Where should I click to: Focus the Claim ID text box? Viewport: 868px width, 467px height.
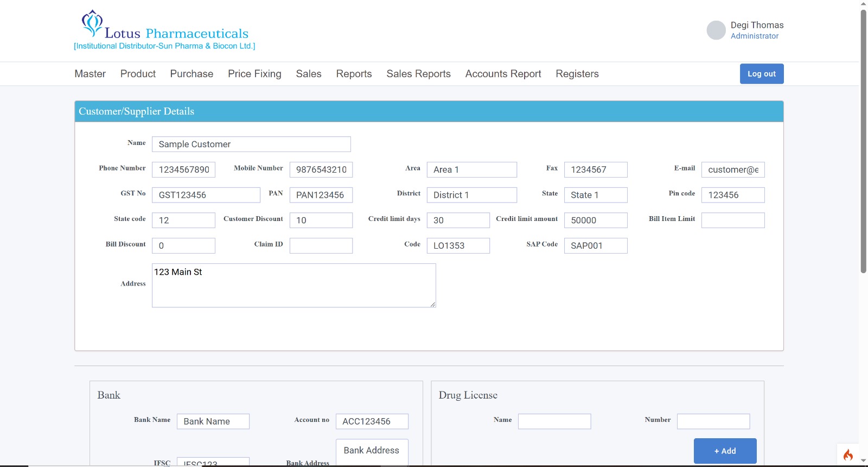(321, 246)
